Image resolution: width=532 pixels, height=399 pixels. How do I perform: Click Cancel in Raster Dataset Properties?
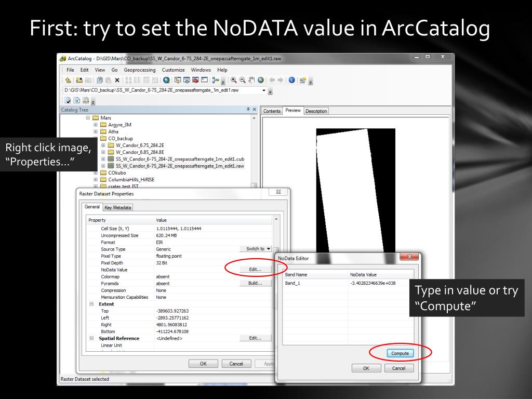236,364
